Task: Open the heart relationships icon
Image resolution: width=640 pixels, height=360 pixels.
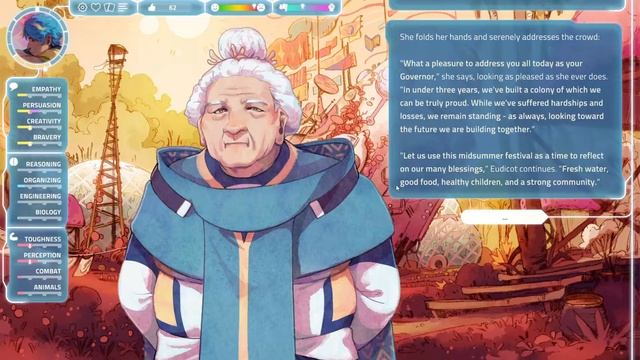Action: click(96, 7)
